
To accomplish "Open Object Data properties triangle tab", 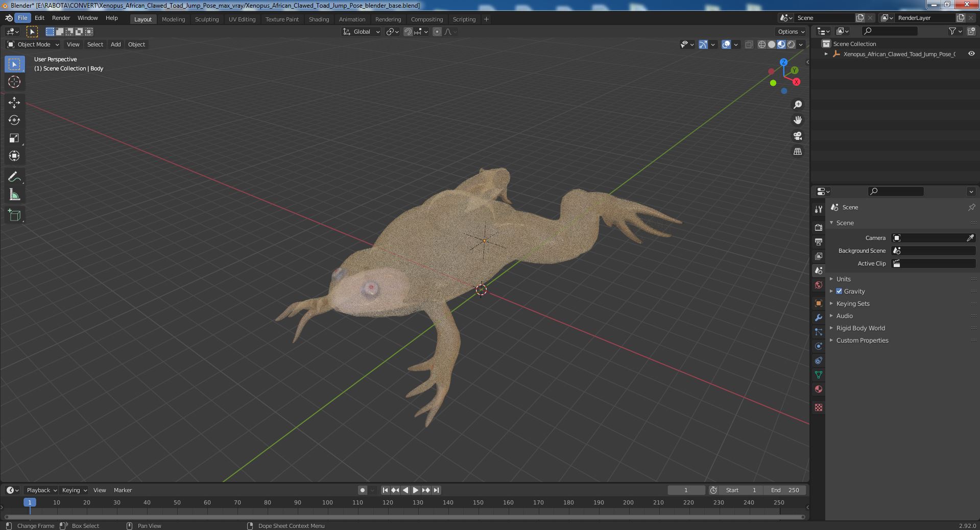I will pos(819,375).
